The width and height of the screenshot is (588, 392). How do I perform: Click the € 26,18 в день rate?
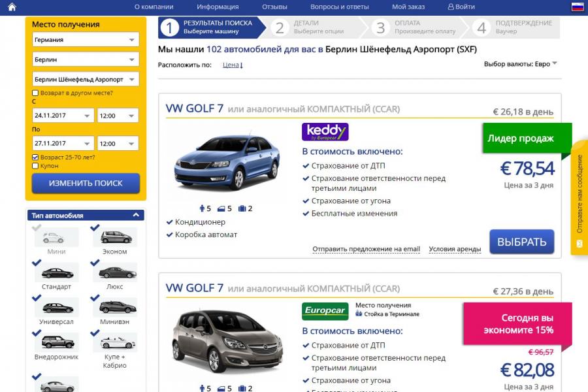click(x=523, y=112)
